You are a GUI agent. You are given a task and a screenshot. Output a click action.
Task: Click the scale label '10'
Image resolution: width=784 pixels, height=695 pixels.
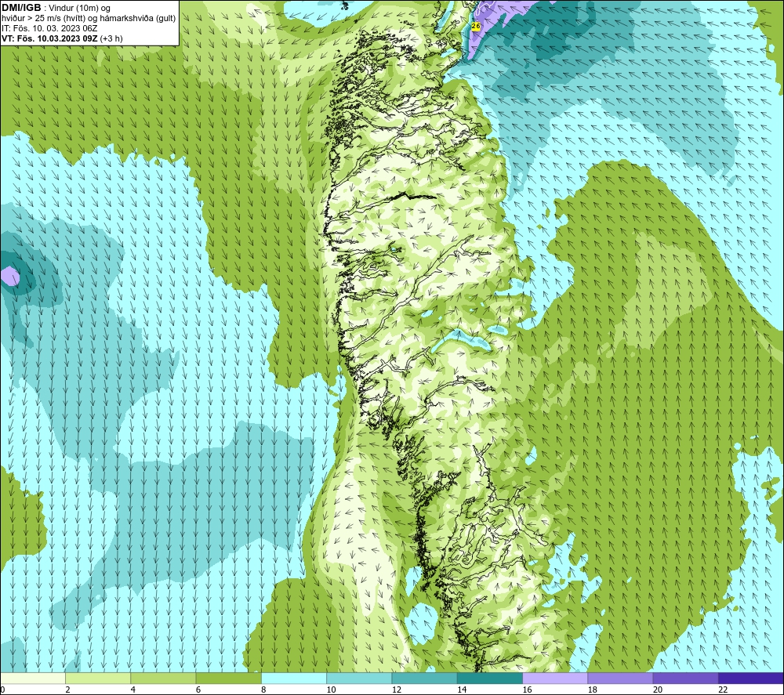[331, 690]
